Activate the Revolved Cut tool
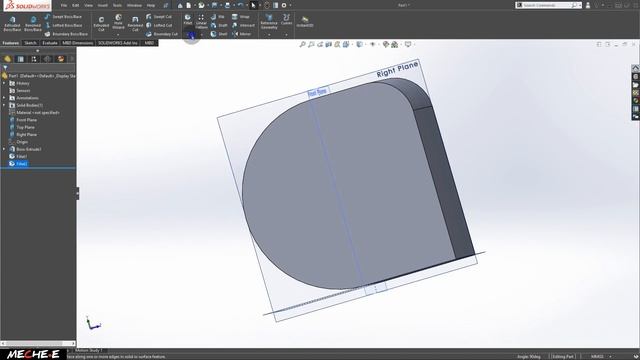 [135, 24]
